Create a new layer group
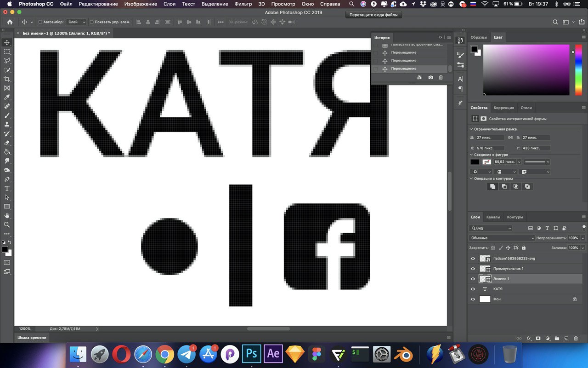 tap(557, 339)
